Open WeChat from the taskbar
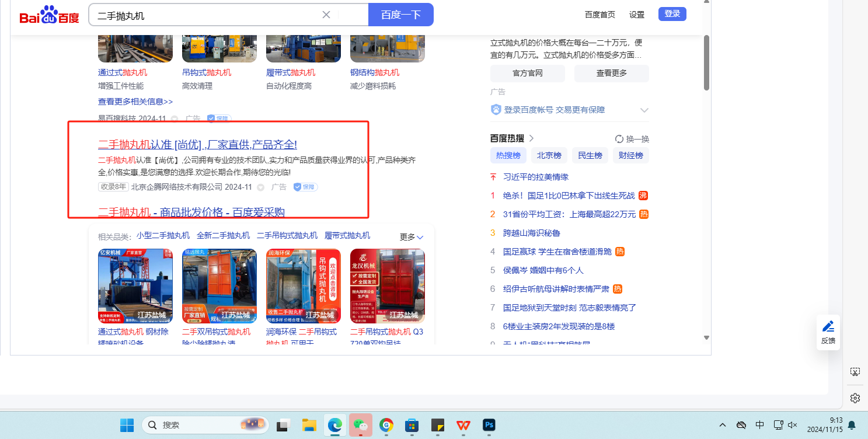868x439 pixels. point(361,425)
